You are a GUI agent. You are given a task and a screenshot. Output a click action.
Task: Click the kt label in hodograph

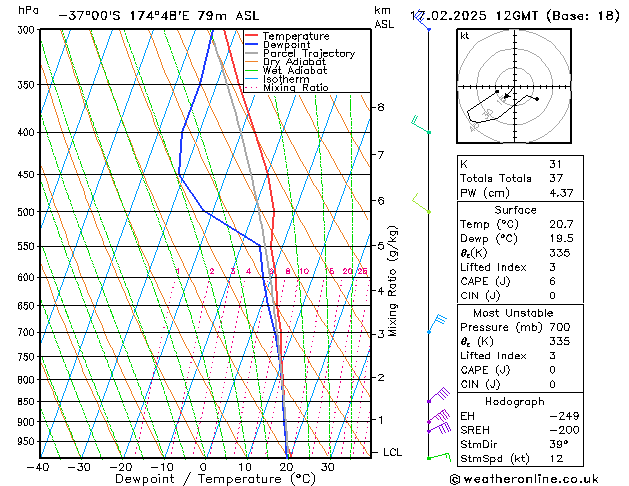point(465,36)
